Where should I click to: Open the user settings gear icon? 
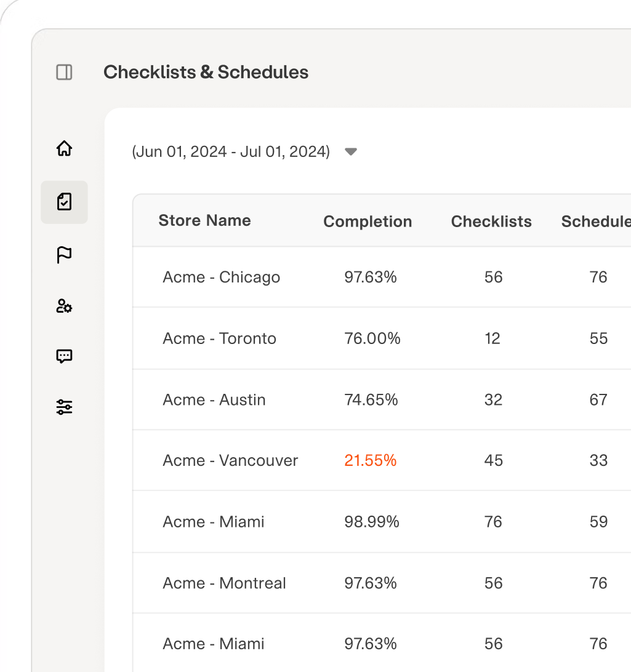coord(64,306)
